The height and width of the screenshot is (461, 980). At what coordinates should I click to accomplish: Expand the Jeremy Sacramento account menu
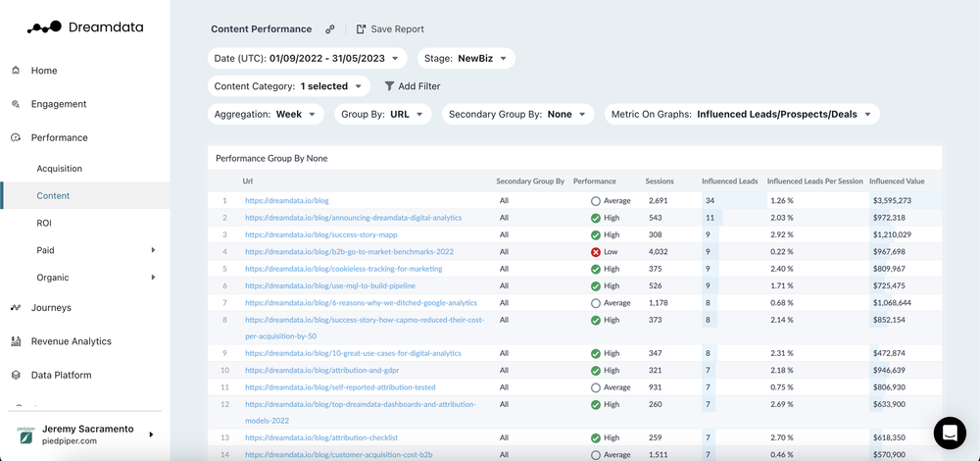151,435
